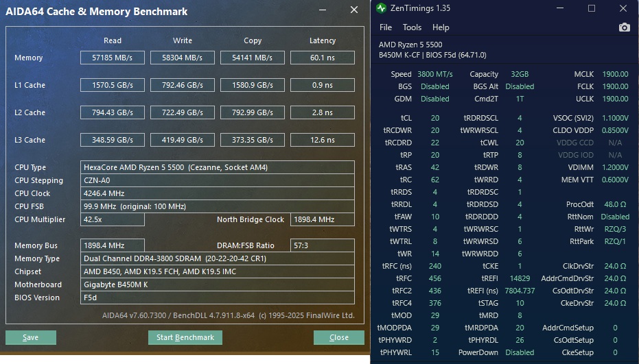The height and width of the screenshot is (364, 639).
Task: Minimize the ZenTimings window
Action: [x=560, y=8]
